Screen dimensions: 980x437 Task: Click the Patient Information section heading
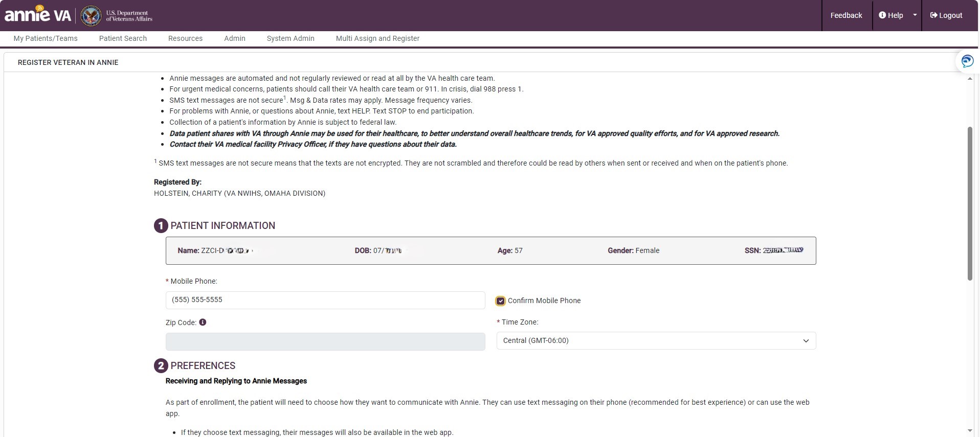pyautogui.click(x=222, y=225)
